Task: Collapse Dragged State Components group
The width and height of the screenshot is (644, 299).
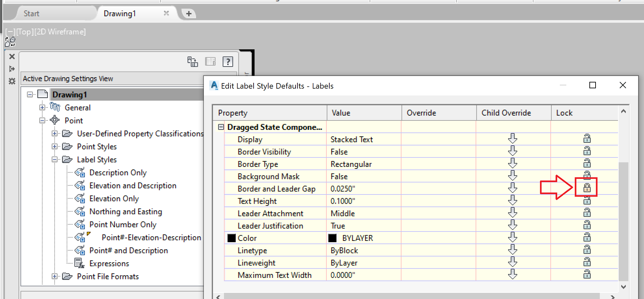Action: (221, 127)
